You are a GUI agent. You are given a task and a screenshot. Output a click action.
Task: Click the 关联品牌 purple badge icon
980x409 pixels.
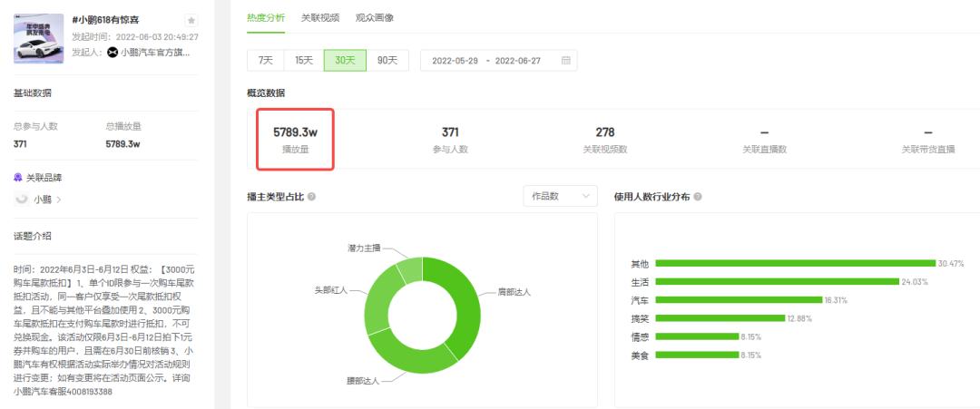[18, 178]
